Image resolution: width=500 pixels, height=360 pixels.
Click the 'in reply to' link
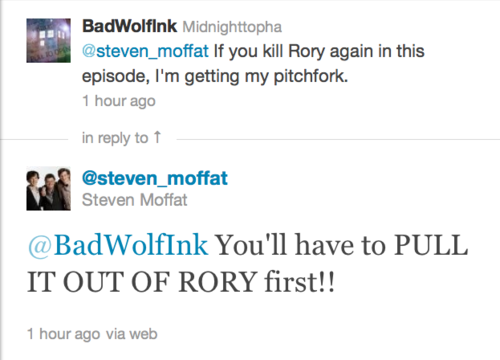pos(115,138)
